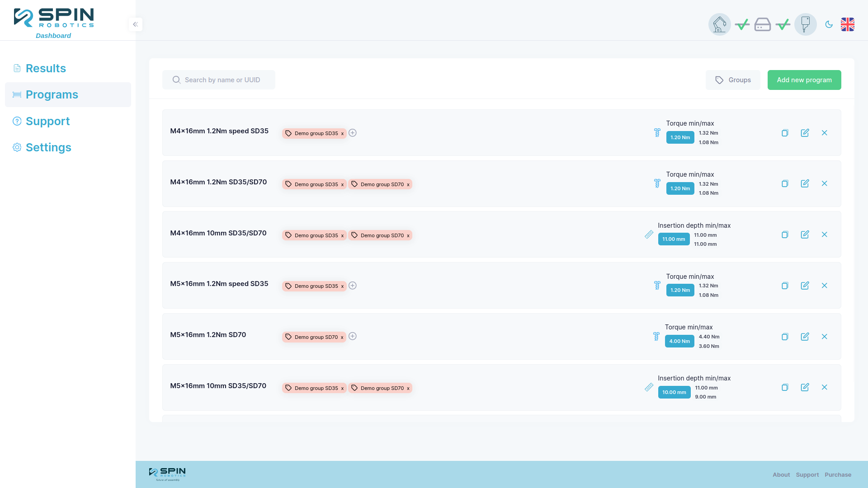Open the language selector via UK flag

point(847,24)
